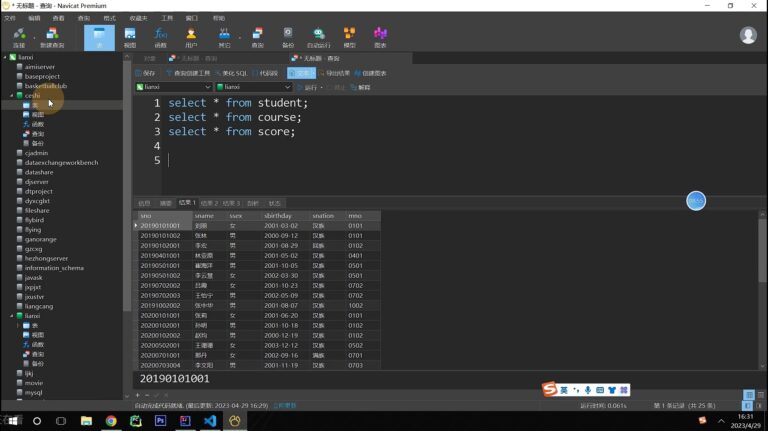Open the Connection tool in toolbar
Screen dimensions: 768x431
click(19, 38)
